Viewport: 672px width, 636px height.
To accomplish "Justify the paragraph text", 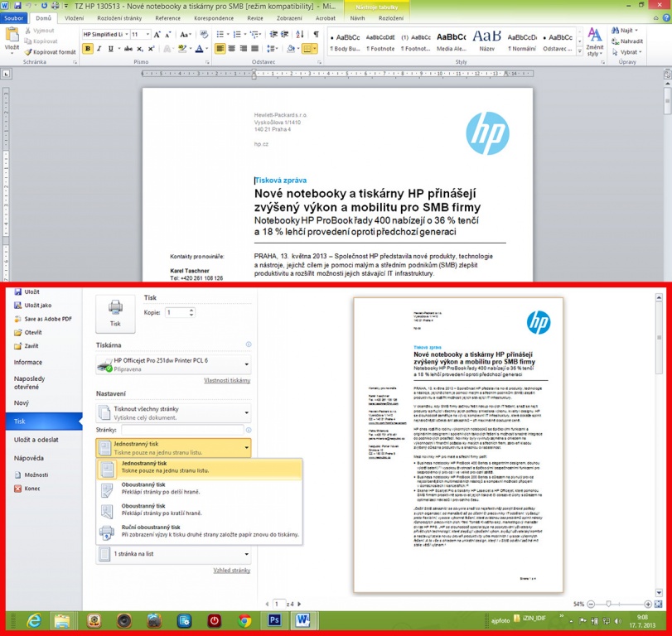I will [254, 49].
